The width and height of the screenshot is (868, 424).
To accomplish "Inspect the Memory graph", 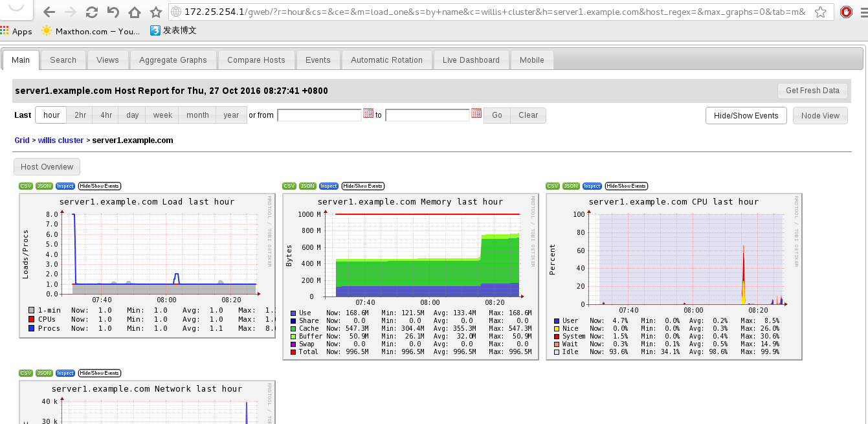I will [x=329, y=186].
